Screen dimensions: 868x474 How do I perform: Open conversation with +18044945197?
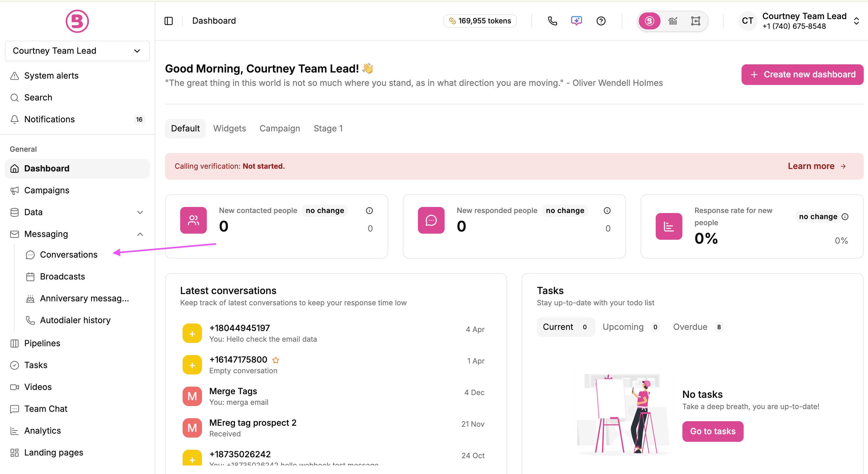pos(334,333)
